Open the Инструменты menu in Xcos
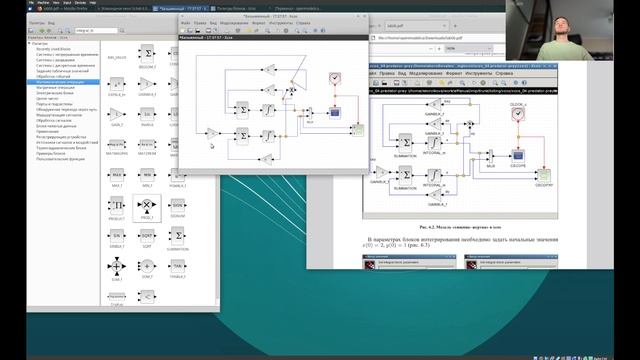 [281, 23]
